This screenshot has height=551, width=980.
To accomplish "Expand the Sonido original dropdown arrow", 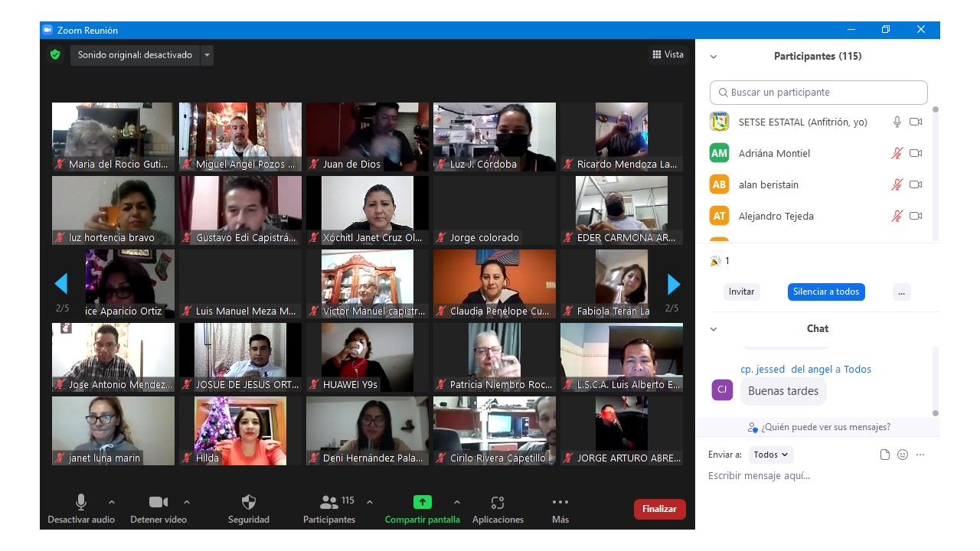I will [x=207, y=55].
